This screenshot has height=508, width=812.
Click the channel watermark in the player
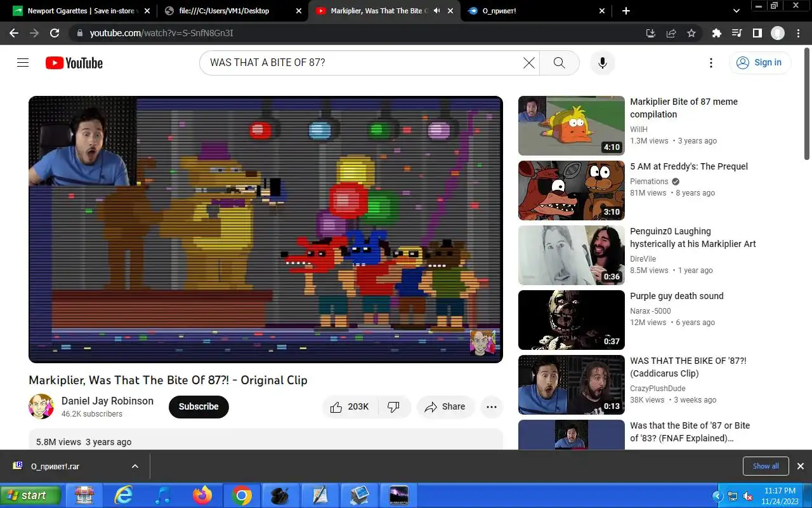(x=482, y=343)
